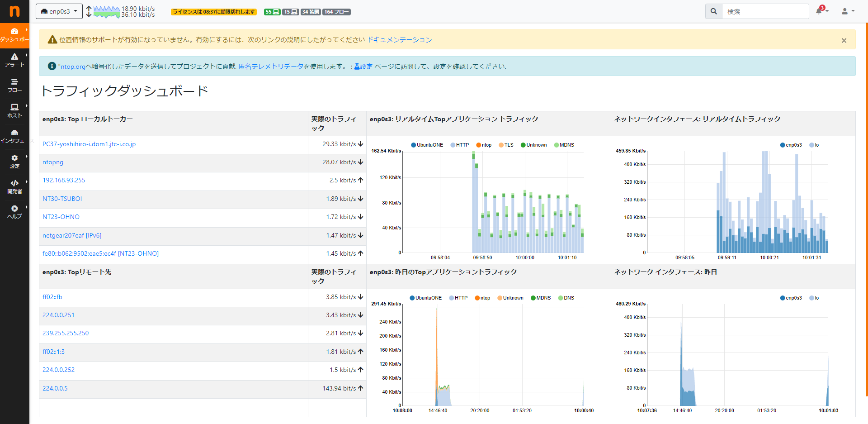Click the 34 devices badge
Screen dimensions: 868x424
311,12
